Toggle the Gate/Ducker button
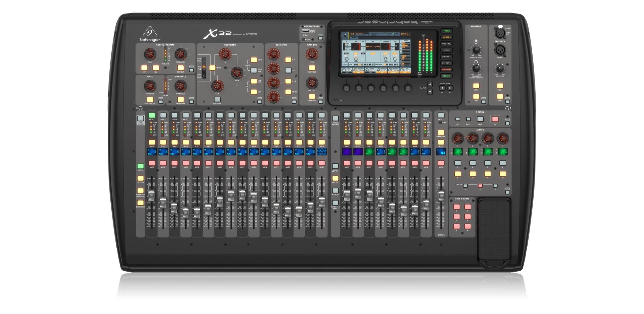The image size is (644, 314). [150, 100]
